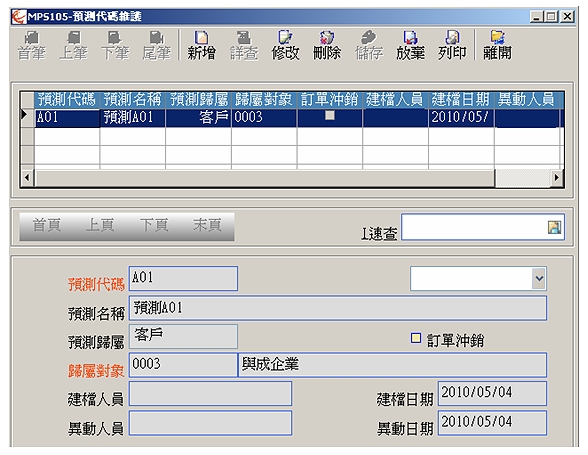588x455 pixels.
Task: Click the grid scrollbar right arrow
Action: pos(556,177)
